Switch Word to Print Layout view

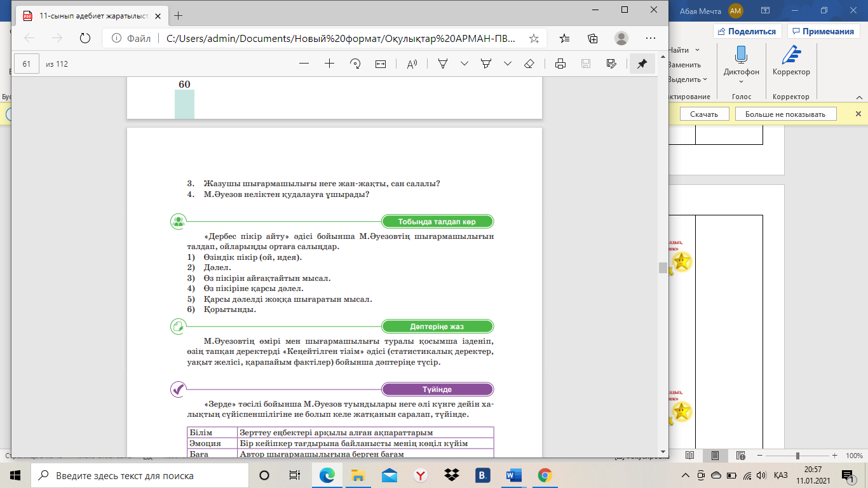[715, 456]
